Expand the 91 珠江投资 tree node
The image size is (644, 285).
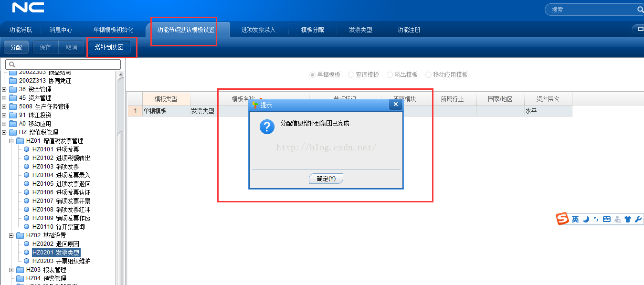(x=4, y=115)
